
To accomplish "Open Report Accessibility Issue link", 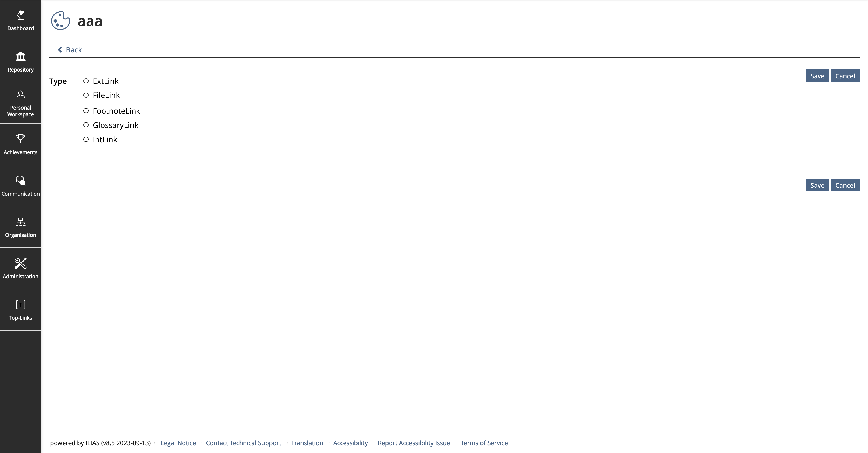I will pyautogui.click(x=413, y=443).
